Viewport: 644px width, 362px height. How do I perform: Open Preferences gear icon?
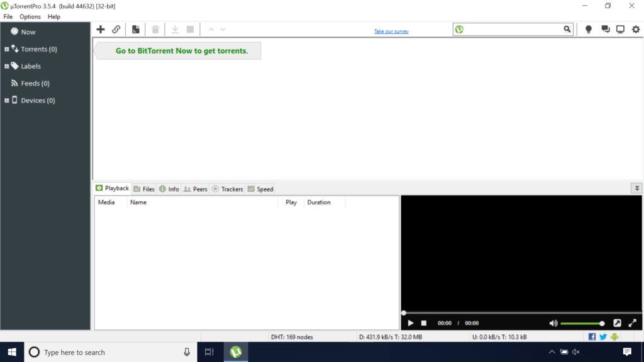tap(636, 29)
